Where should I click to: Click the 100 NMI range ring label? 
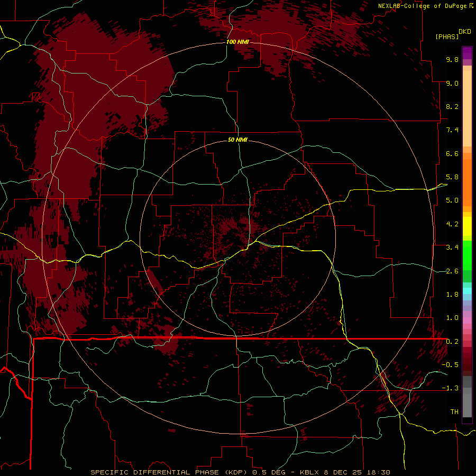coord(237,42)
